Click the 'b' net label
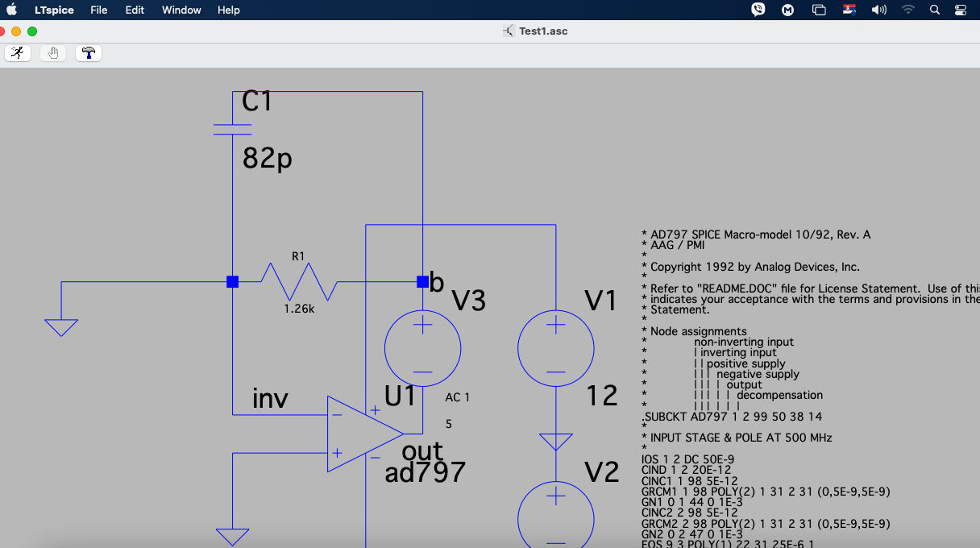This screenshot has height=548, width=980. [x=437, y=282]
